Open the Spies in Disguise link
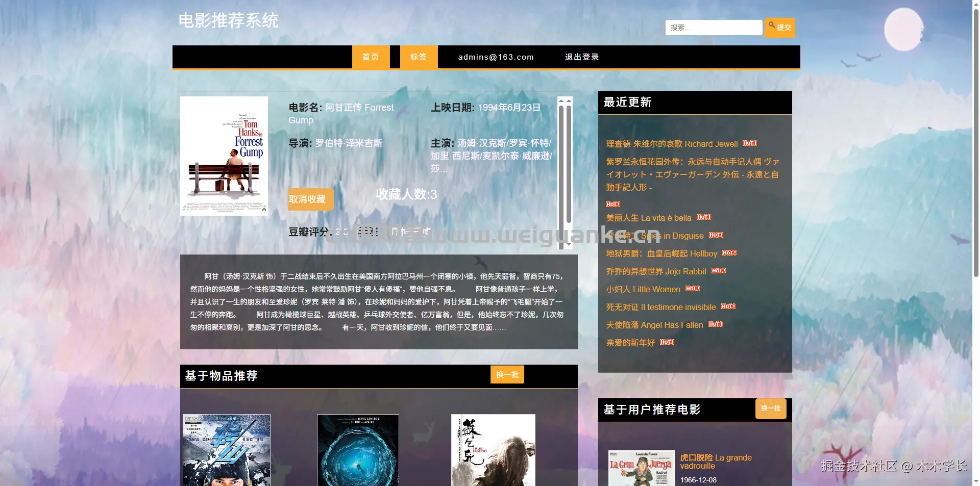980x486 pixels. click(655, 236)
